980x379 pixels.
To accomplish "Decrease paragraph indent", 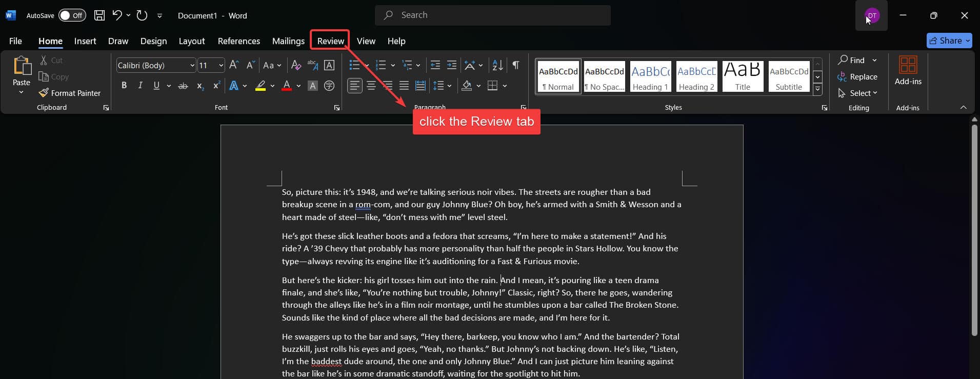I will [435, 65].
